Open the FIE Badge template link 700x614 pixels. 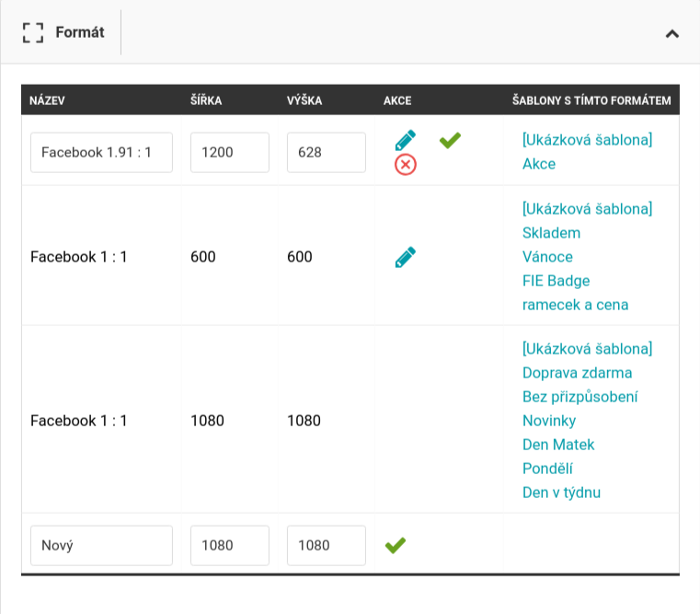click(556, 281)
